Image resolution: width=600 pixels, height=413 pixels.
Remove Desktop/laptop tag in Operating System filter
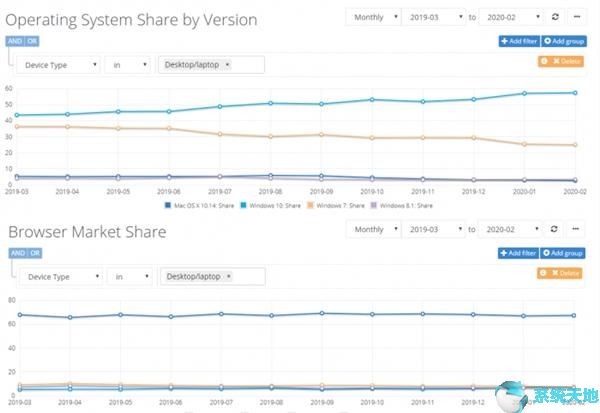tap(227, 65)
